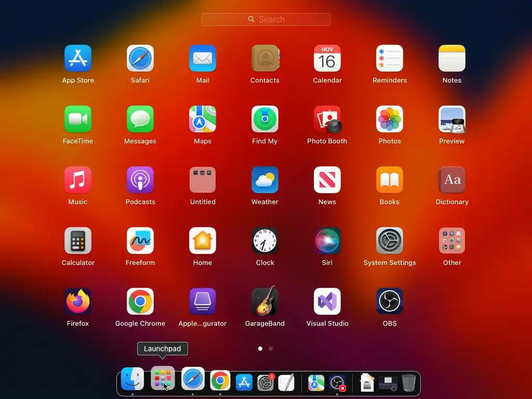The height and width of the screenshot is (399, 532).
Task: Open Chrome from the Dock
Action: coord(220,381)
